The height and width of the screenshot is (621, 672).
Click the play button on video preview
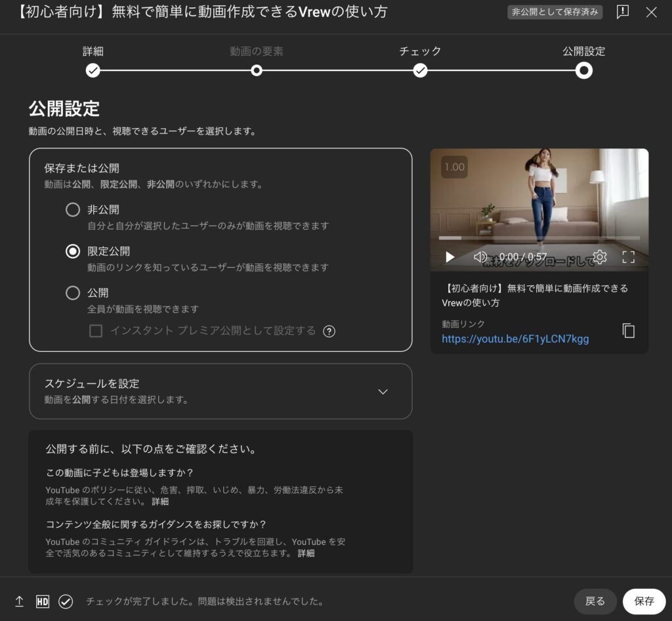[x=450, y=257]
